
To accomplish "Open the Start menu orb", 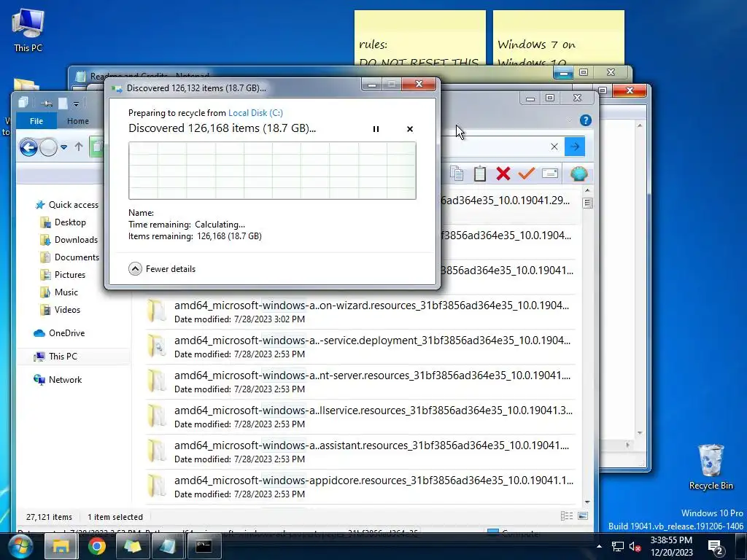I will point(20,546).
